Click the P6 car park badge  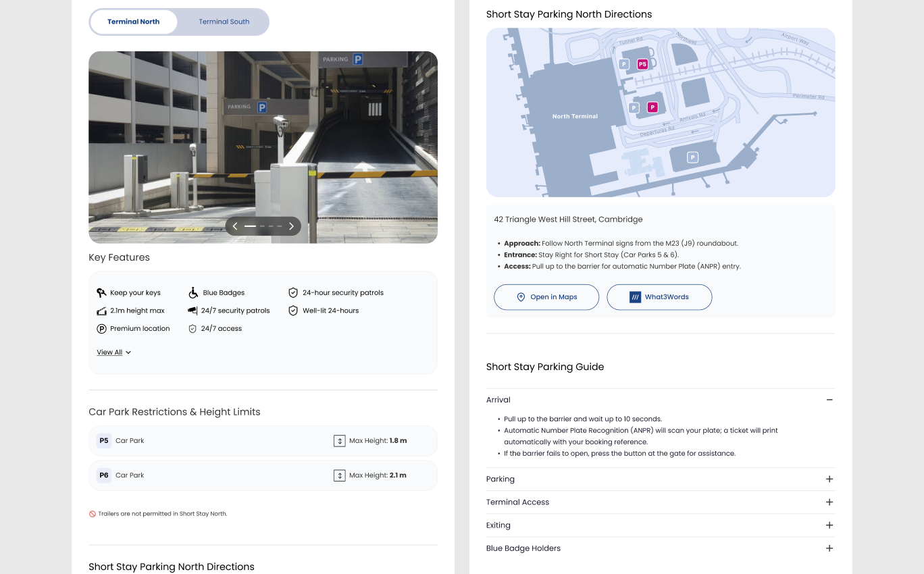click(x=104, y=475)
